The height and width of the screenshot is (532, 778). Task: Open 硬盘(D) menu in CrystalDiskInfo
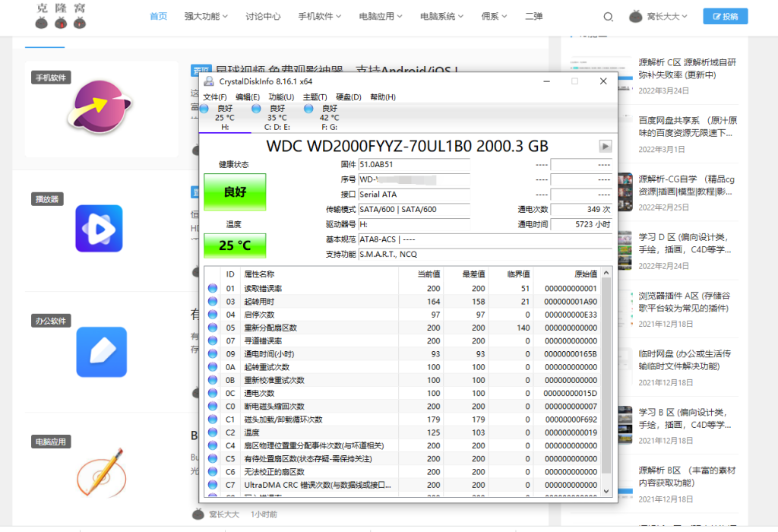348,97
